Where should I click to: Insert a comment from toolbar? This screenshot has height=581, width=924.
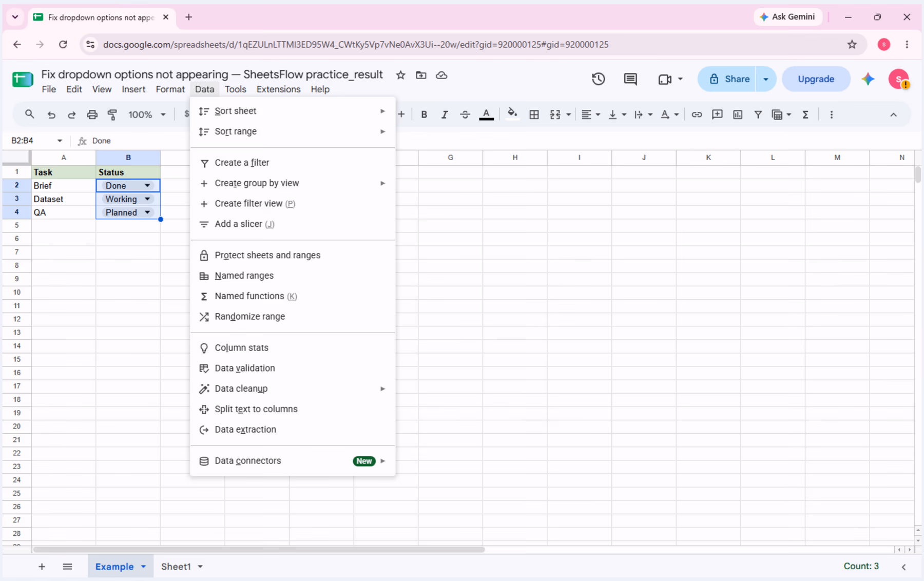coord(717,114)
